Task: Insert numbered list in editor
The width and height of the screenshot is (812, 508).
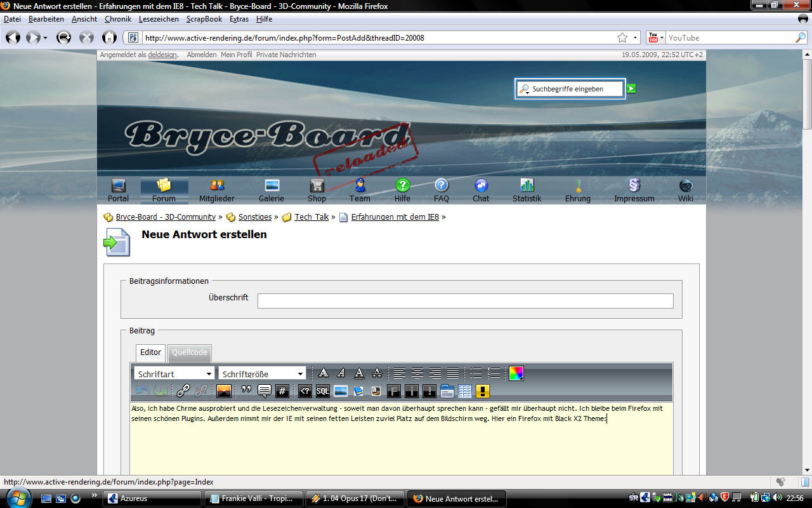Action: (x=494, y=373)
